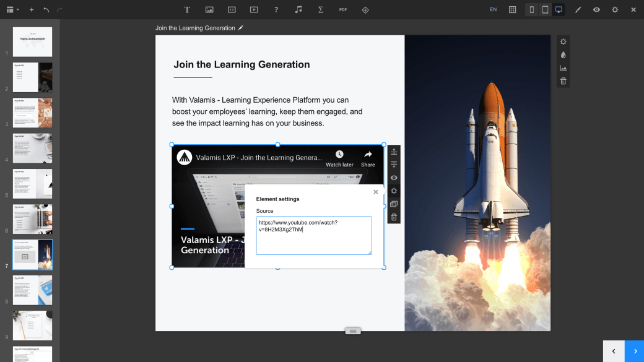This screenshot has height=362, width=644.
Task: Go to the previous slide arrow
Action: pyautogui.click(x=614, y=351)
